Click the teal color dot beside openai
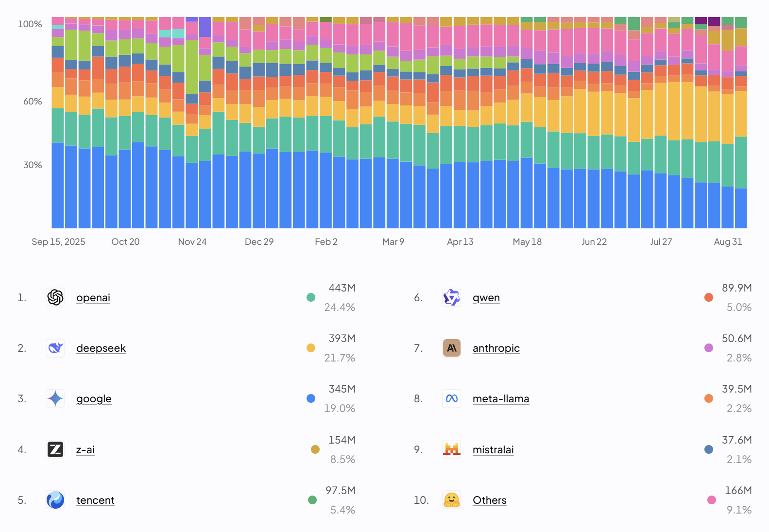Image resolution: width=769 pixels, height=532 pixels. tap(311, 297)
